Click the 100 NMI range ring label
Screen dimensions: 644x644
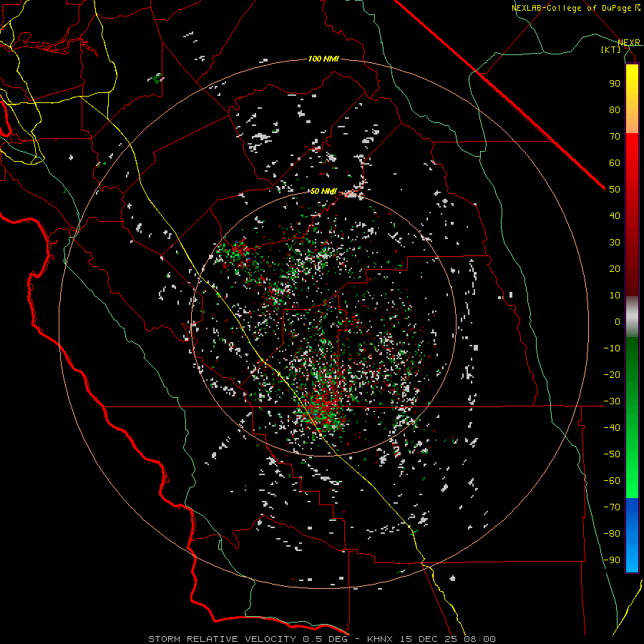(323, 59)
